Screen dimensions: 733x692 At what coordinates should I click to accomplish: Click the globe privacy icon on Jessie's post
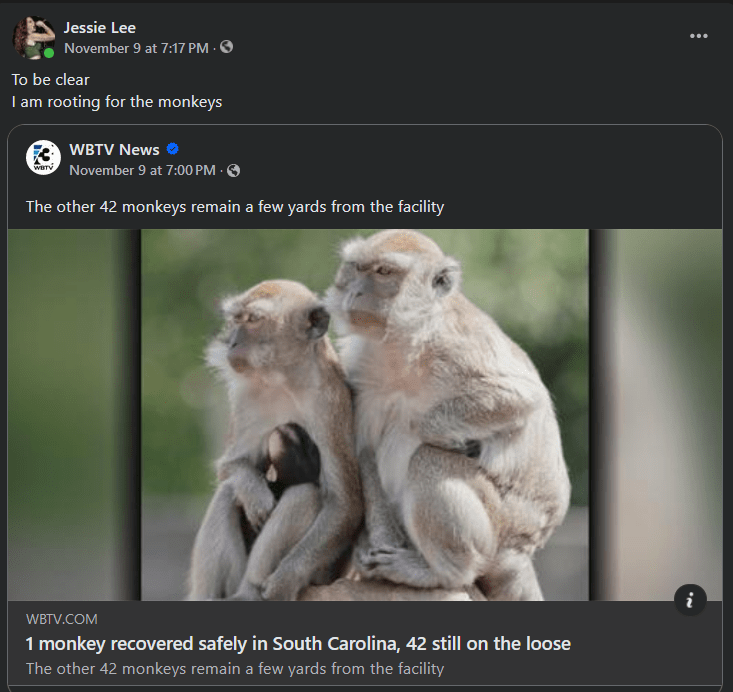point(227,47)
